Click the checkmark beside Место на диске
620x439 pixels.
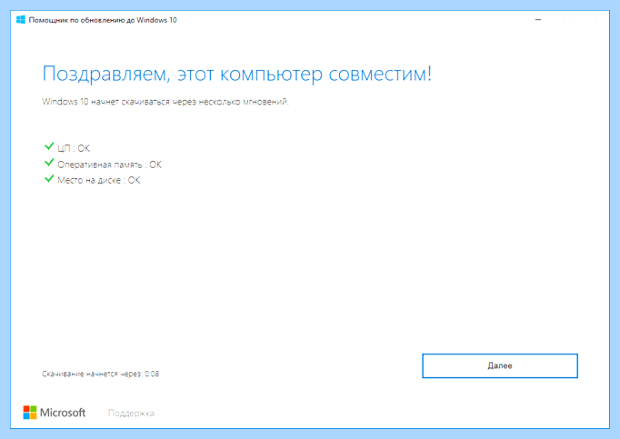tap(49, 179)
